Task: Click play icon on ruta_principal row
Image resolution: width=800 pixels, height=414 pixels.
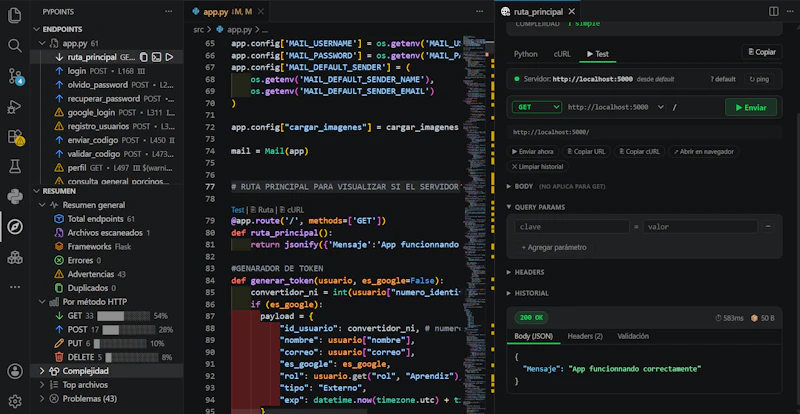Action: coord(170,57)
